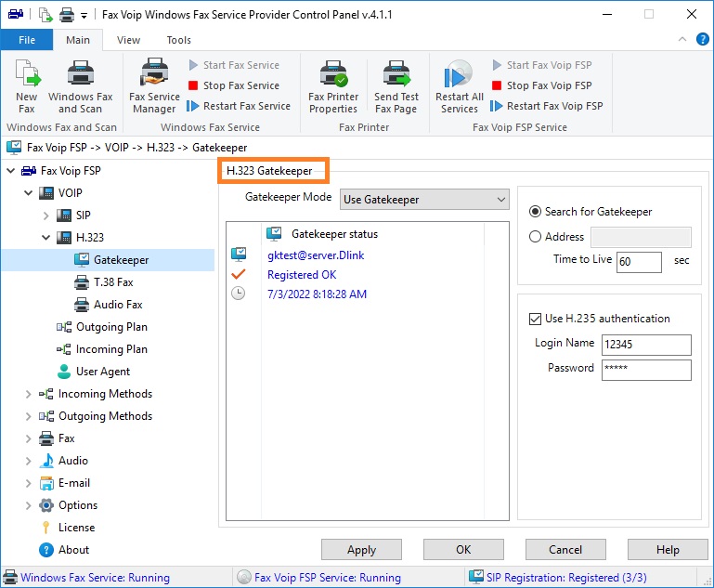Send Test Fax Page
The height and width of the screenshot is (588, 714).
396,86
